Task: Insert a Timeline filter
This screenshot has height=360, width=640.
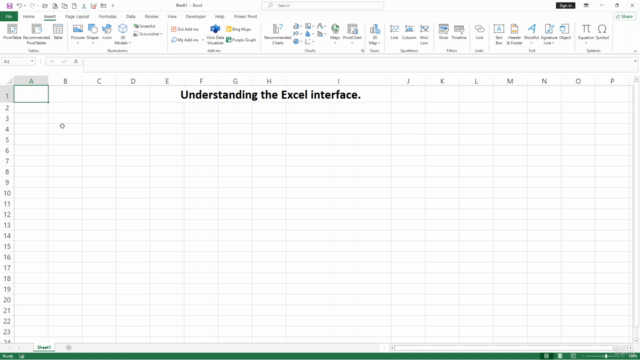Action: pos(459,32)
